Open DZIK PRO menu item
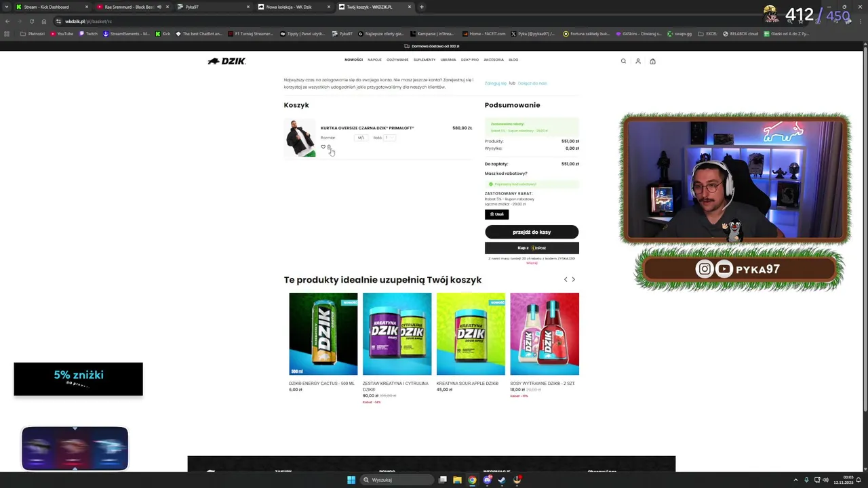The height and width of the screenshot is (488, 868). (470, 60)
